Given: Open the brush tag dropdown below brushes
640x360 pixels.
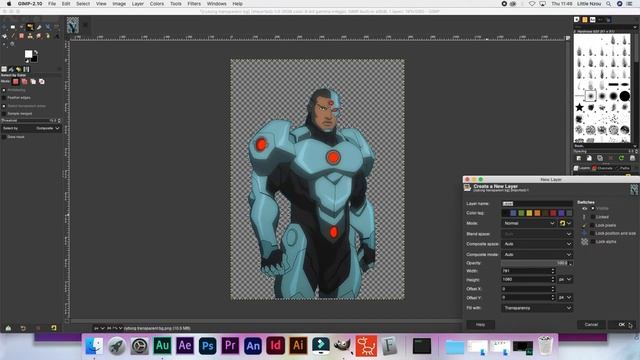Looking at the screenshot, I should [x=605, y=146].
